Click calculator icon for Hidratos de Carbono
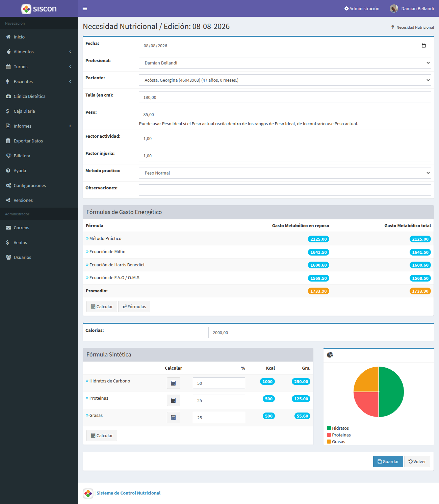The width and height of the screenshot is (439, 504). click(x=174, y=383)
